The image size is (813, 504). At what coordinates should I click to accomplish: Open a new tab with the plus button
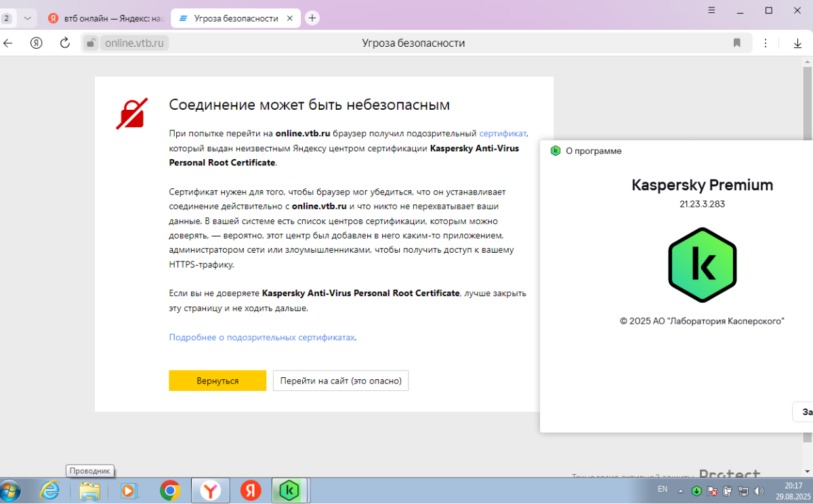point(312,18)
